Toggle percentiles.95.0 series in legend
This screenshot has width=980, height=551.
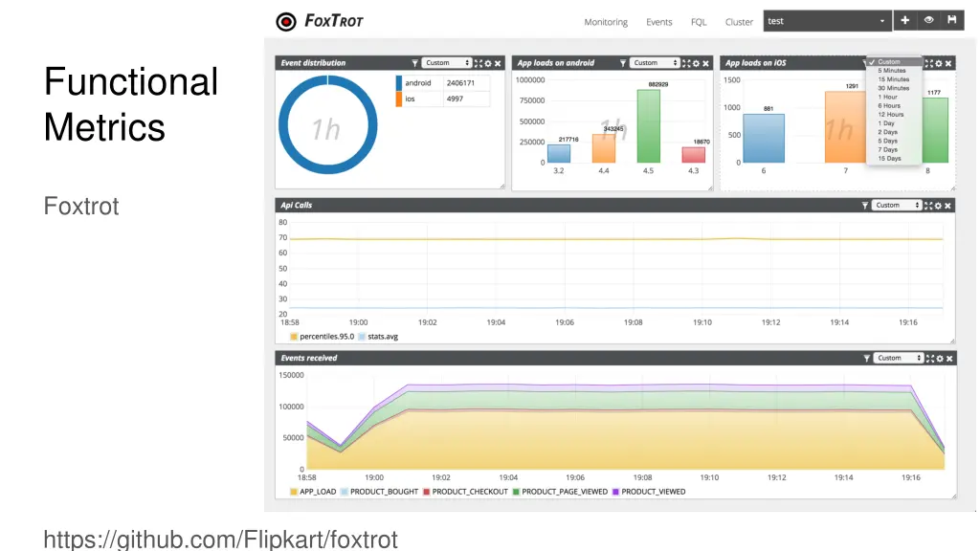[x=322, y=337]
